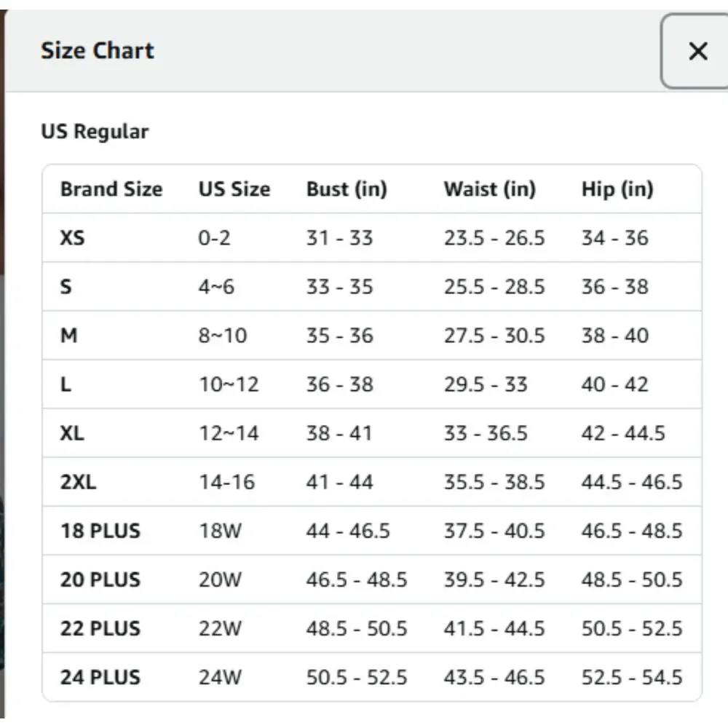This screenshot has width=728, height=728.
Task: Select the M brand size cell
Action: [x=68, y=336]
